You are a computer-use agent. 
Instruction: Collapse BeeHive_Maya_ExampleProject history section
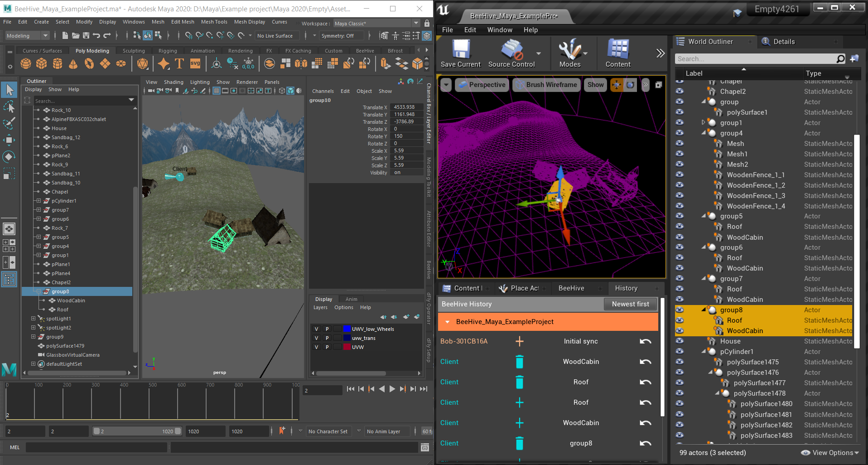click(448, 322)
